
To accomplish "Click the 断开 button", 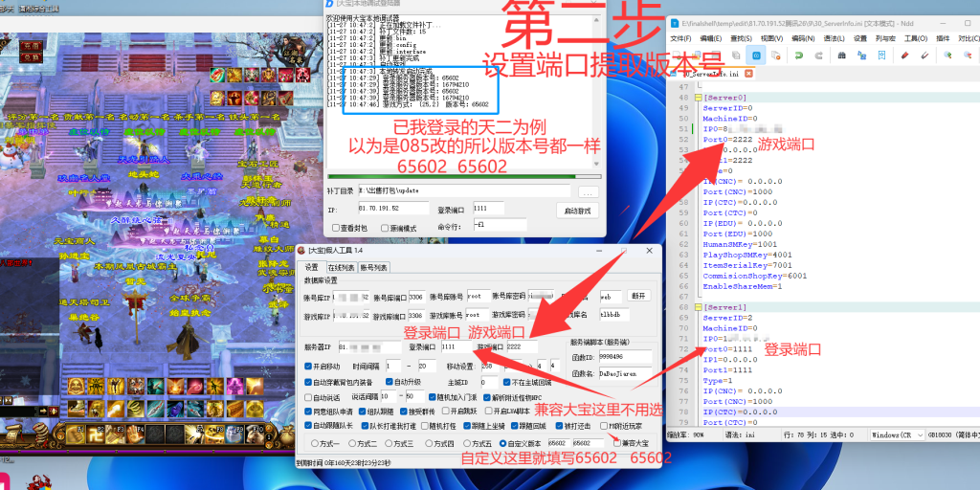I will [637, 296].
